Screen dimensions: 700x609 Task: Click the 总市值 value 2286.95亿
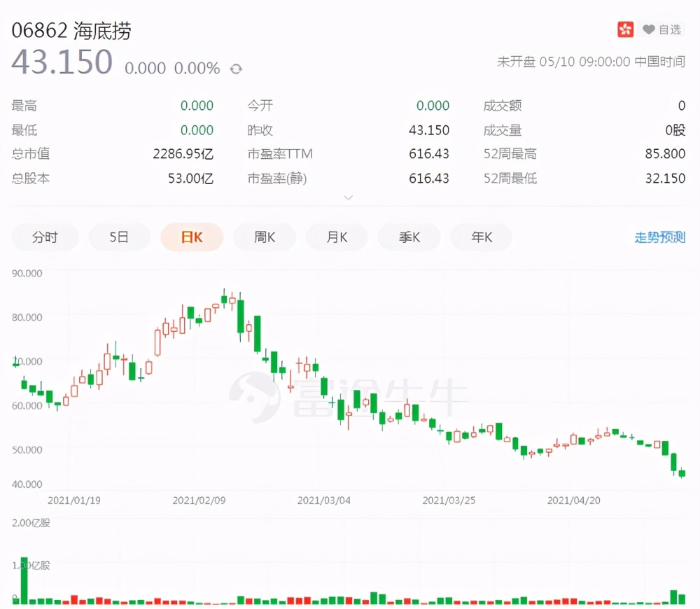click(183, 154)
